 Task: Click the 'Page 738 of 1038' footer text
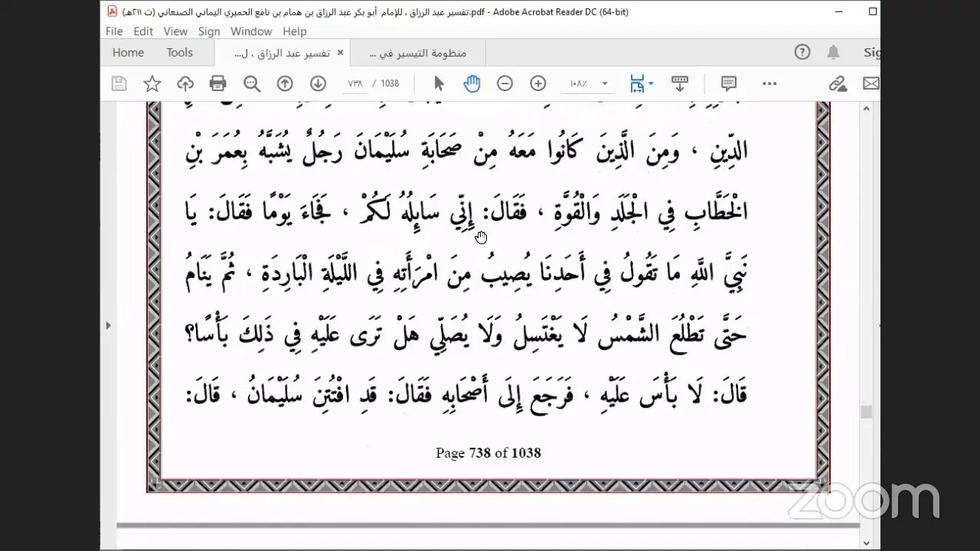[488, 452]
